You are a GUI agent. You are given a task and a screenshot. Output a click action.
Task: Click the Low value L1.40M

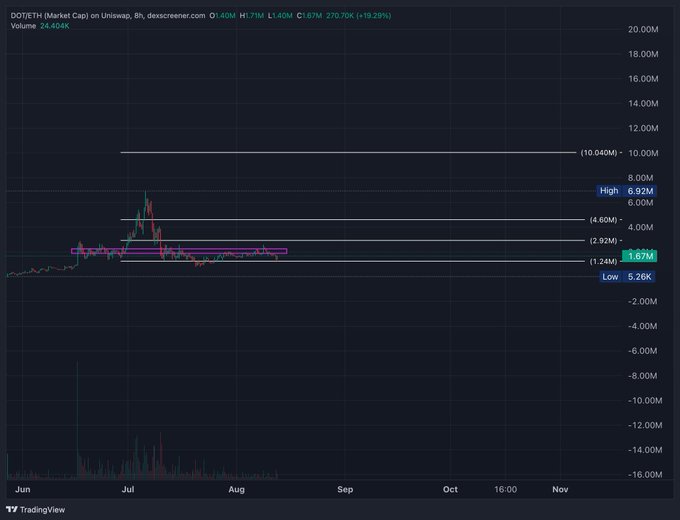[280, 16]
